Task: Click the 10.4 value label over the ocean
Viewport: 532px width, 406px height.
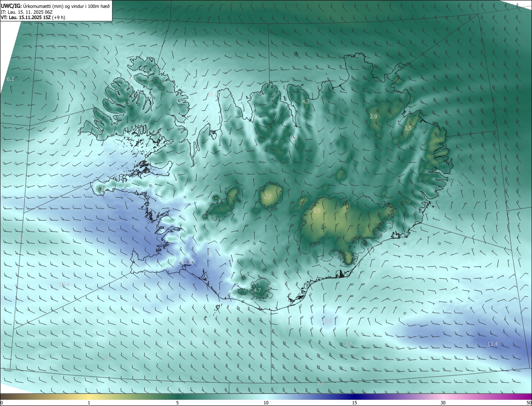Action: (x=64, y=284)
